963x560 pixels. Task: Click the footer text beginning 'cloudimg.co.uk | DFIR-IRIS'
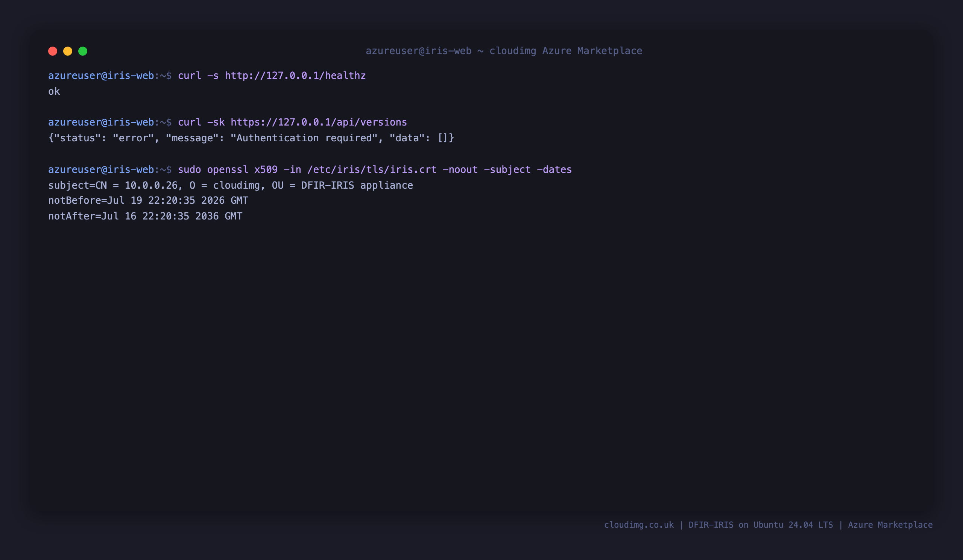(768, 525)
